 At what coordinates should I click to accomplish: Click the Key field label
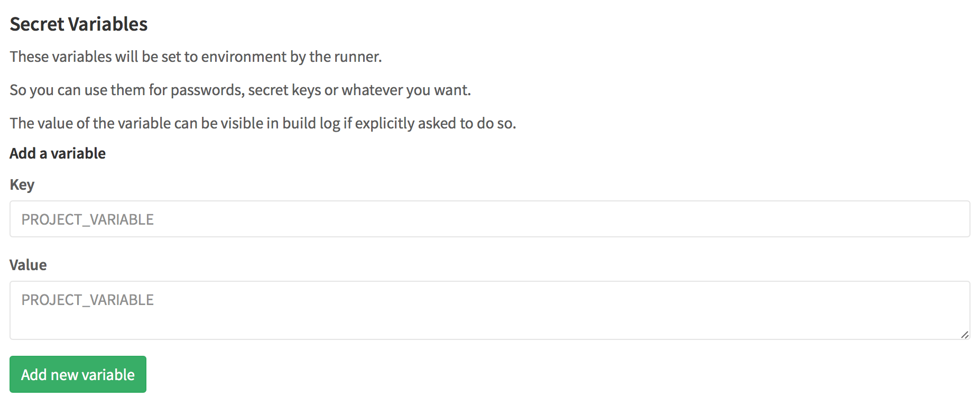pos(22,184)
